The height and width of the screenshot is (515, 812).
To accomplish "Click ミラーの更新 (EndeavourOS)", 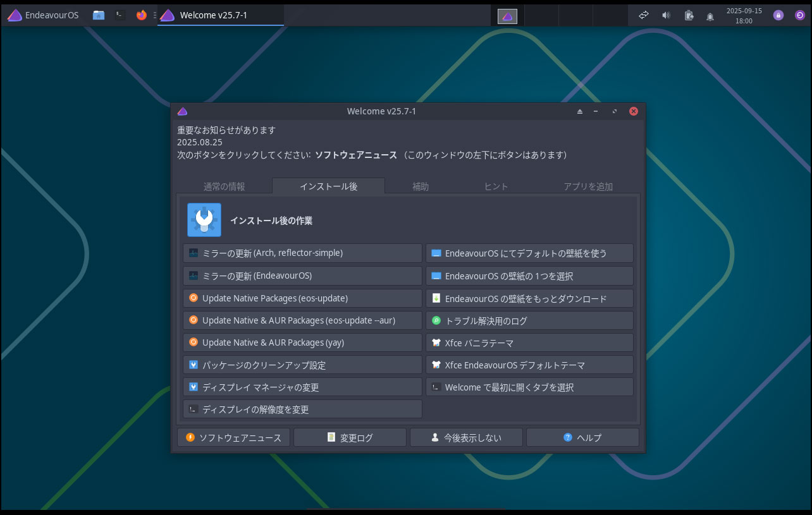I will point(302,276).
